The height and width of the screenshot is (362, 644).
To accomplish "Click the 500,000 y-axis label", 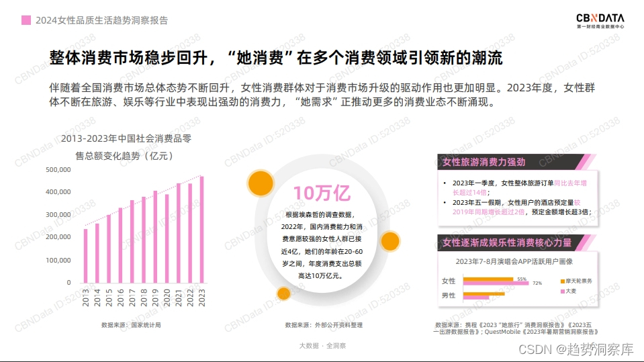I will click(x=58, y=170).
